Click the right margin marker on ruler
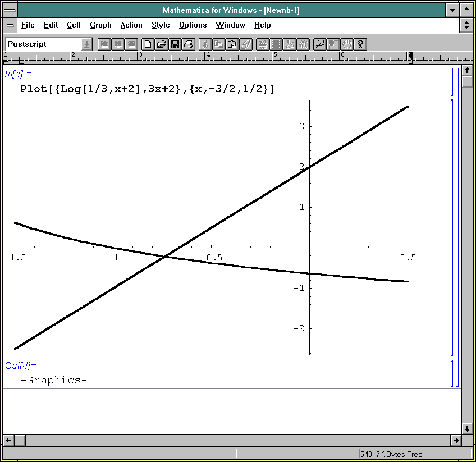This screenshot has width=476, height=462. click(410, 56)
